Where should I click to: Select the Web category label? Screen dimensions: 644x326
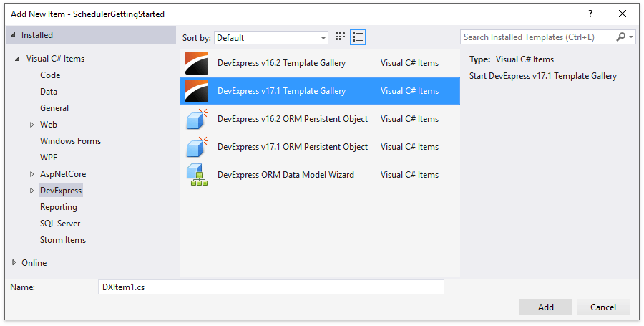pyautogui.click(x=49, y=125)
